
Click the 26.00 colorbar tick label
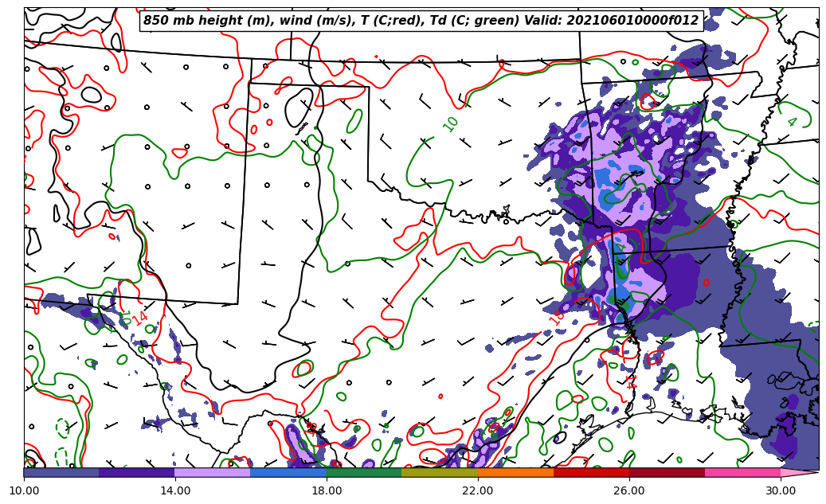[x=629, y=490]
